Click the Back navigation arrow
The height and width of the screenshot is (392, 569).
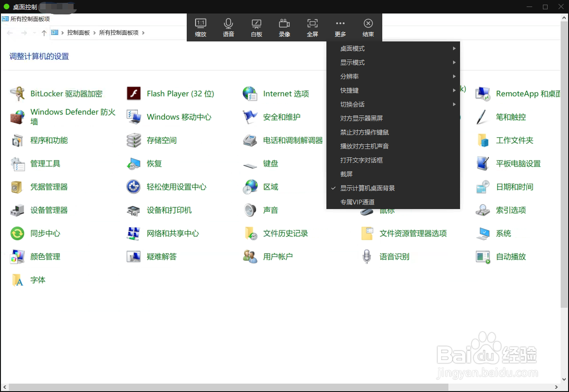coord(10,33)
